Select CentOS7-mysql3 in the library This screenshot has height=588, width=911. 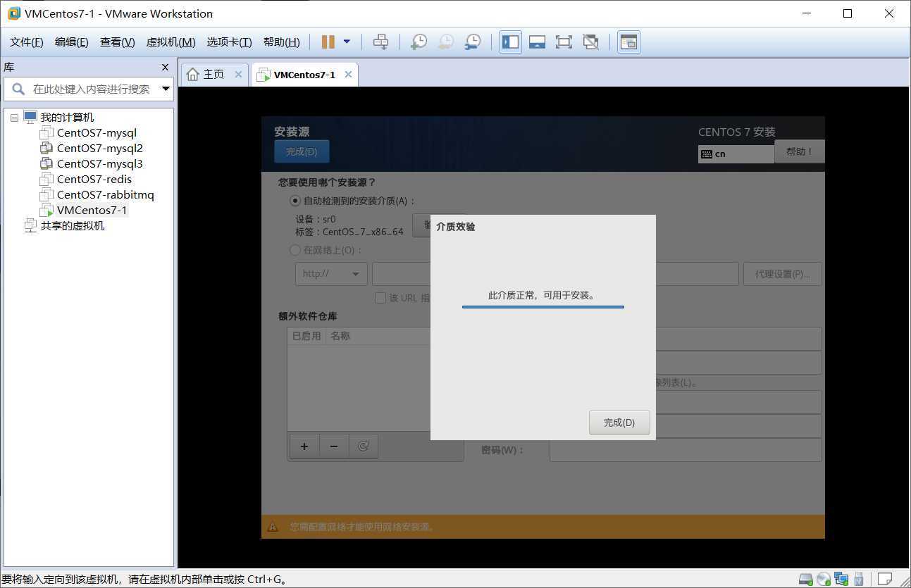pyautogui.click(x=99, y=163)
